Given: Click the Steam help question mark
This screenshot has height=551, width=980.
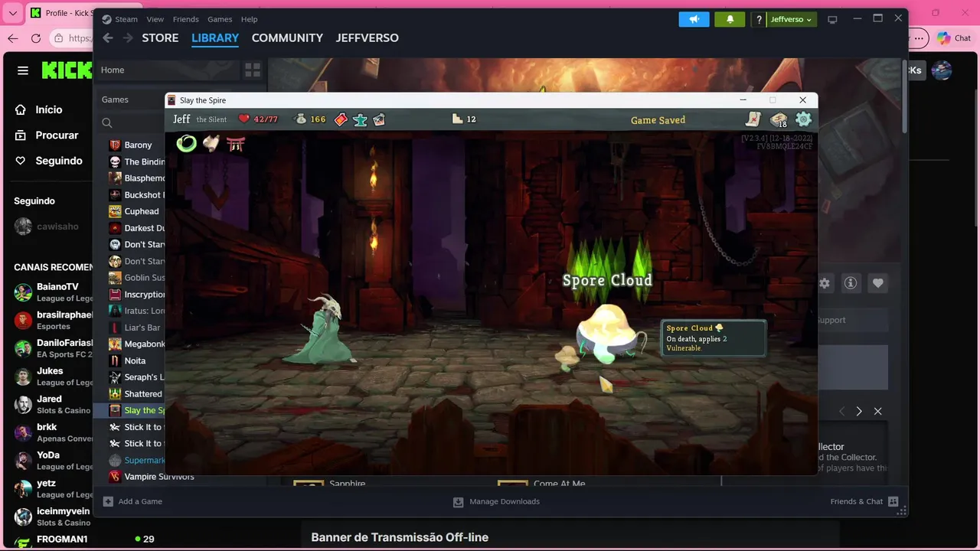Looking at the screenshot, I should [x=759, y=19].
